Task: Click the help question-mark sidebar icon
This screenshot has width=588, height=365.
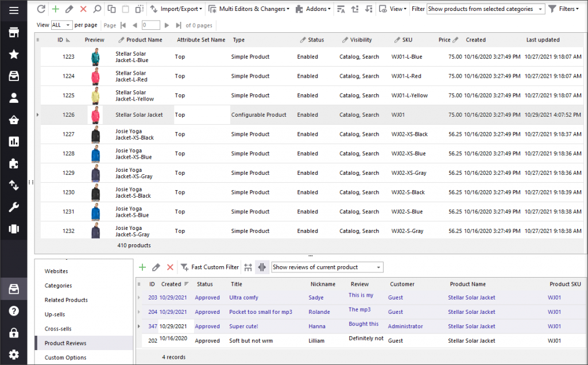Action: click(x=14, y=311)
